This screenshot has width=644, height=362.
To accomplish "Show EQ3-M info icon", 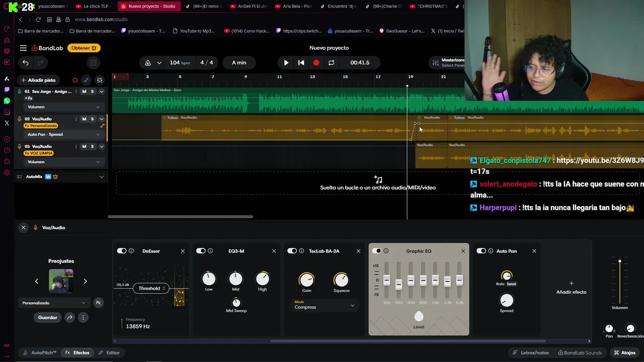I will coord(210,251).
